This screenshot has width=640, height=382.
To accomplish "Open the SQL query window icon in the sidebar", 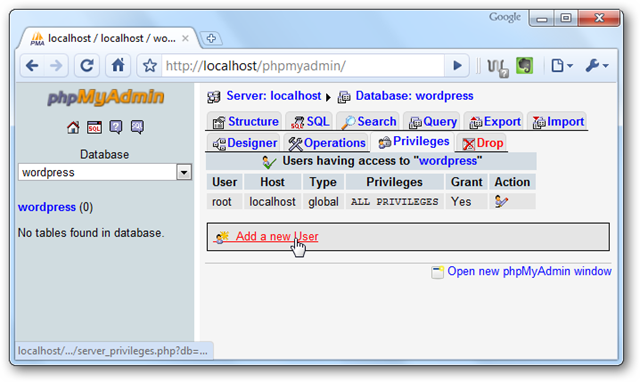I will point(94,127).
